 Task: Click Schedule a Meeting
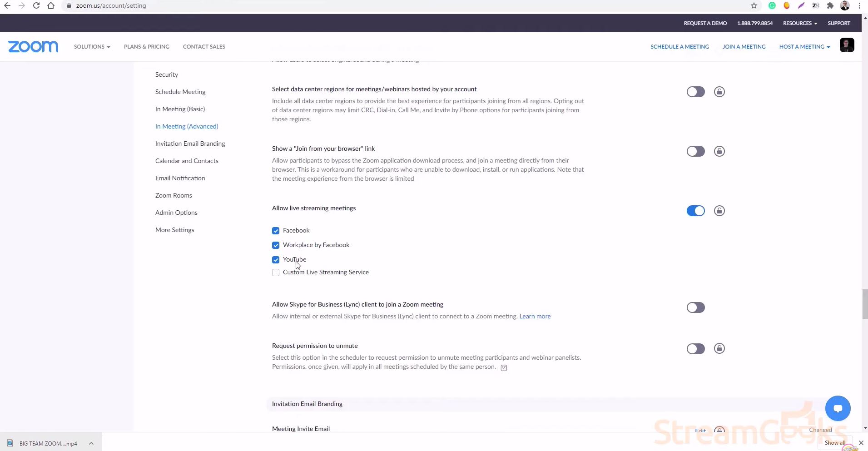pos(680,47)
